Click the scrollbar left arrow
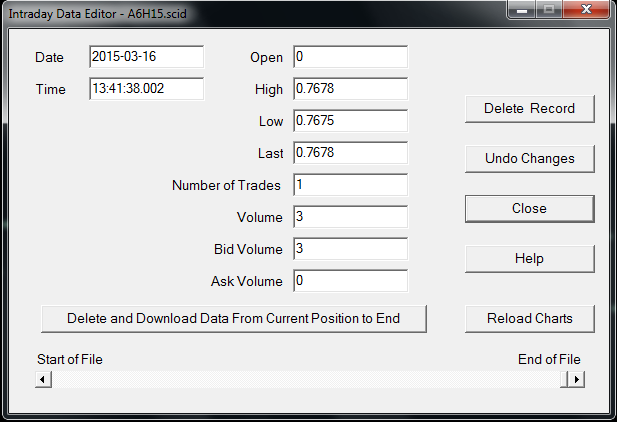 [x=43, y=379]
